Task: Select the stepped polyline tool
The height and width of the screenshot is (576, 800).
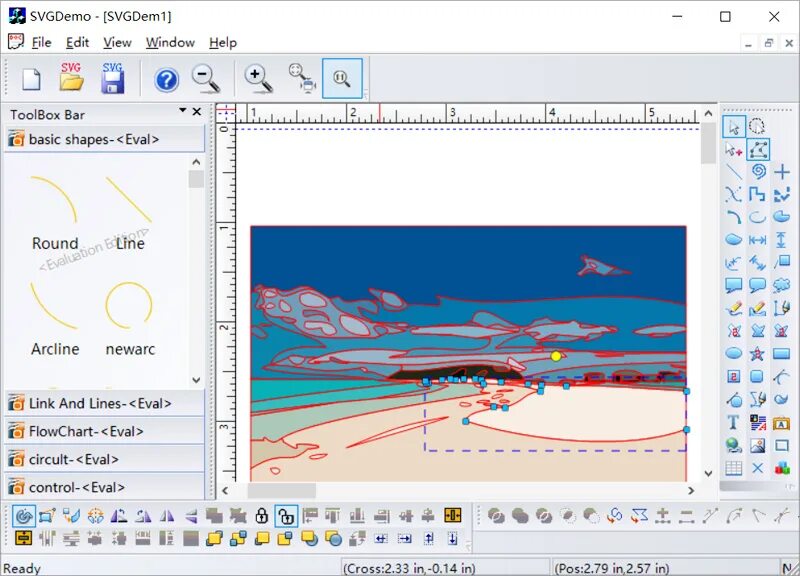Action: 758,195
